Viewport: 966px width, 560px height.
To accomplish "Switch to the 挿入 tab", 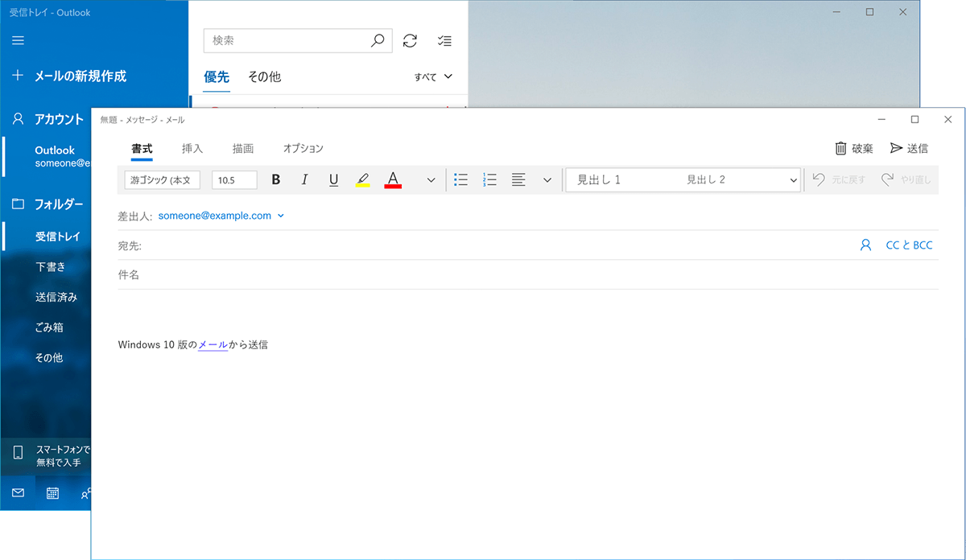I will (x=192, y=148).
